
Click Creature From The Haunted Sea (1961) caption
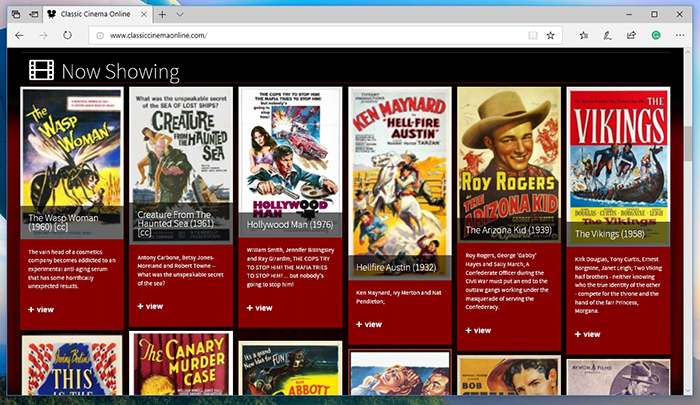[x=175, y=223]
